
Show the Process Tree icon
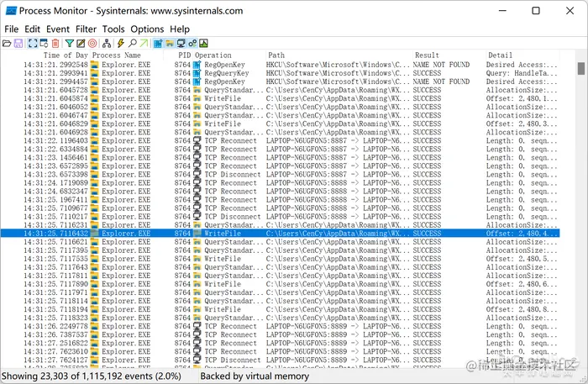[107, 44]
